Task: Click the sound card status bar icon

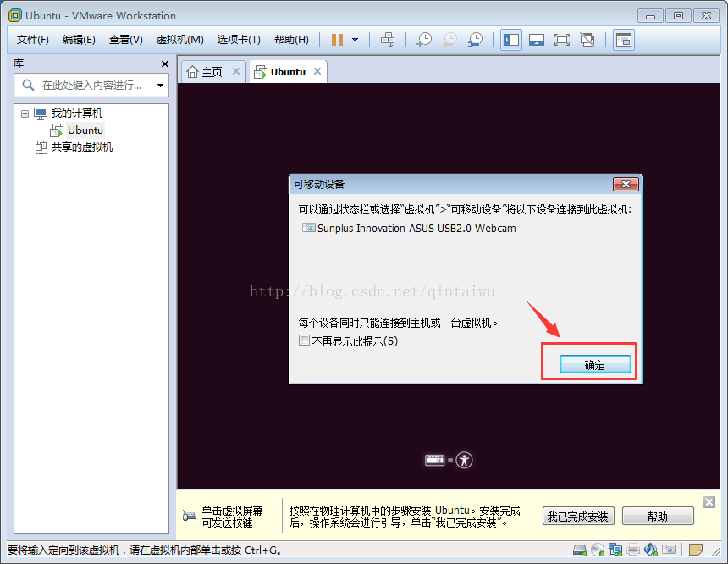Action: click(650, 550)
